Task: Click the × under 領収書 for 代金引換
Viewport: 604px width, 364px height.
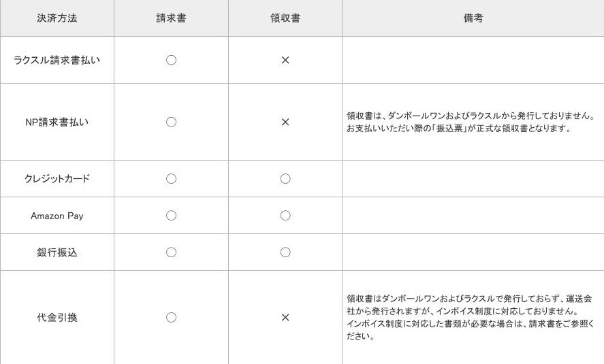Action: click(x=285, y=317)
